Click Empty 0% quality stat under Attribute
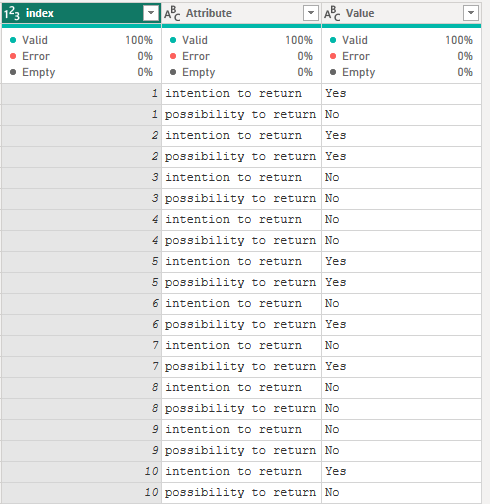The image size is (490, 504). point(241,72)
